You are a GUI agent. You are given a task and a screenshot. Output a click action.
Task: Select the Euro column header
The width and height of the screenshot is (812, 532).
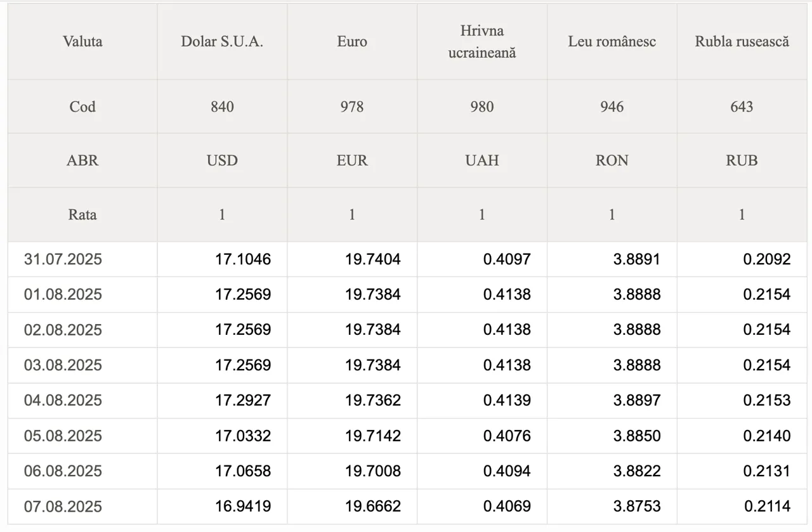click(352, 42)
